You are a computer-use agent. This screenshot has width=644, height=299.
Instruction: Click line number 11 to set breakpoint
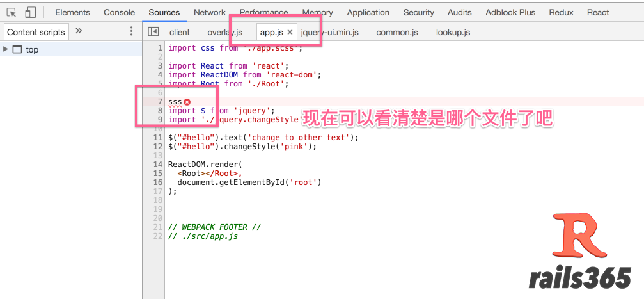tap(157, 138)
